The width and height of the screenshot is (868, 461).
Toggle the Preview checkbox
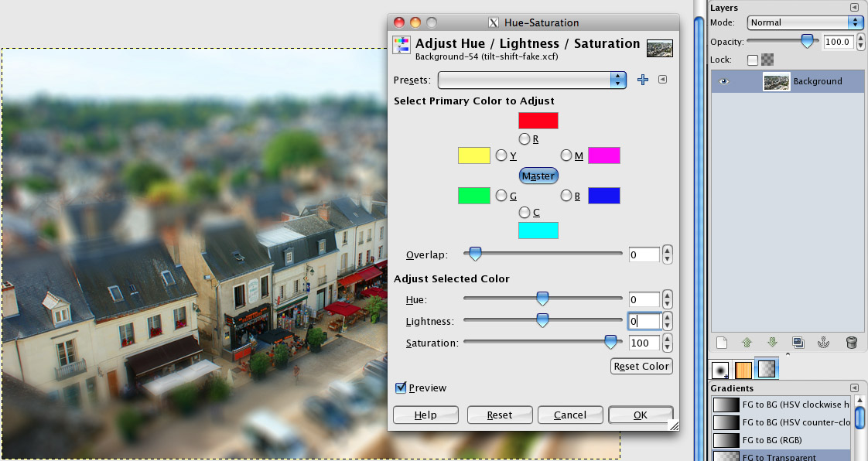pos(401,388)
